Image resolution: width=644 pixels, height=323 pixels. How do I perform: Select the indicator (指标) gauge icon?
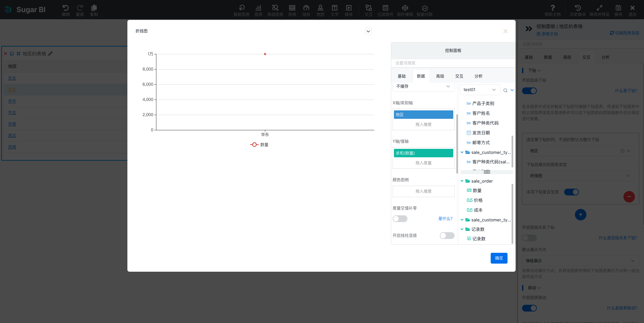pos(306,8)
